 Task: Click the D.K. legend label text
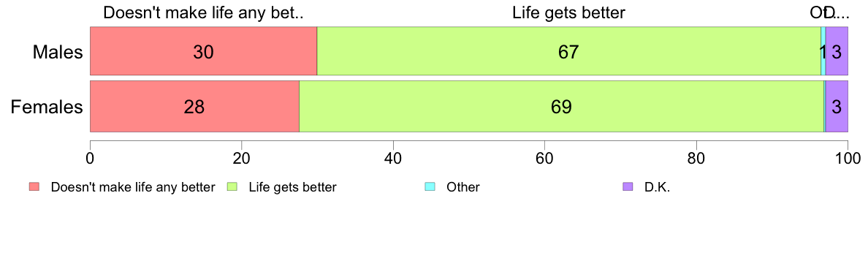pos(657,187)
